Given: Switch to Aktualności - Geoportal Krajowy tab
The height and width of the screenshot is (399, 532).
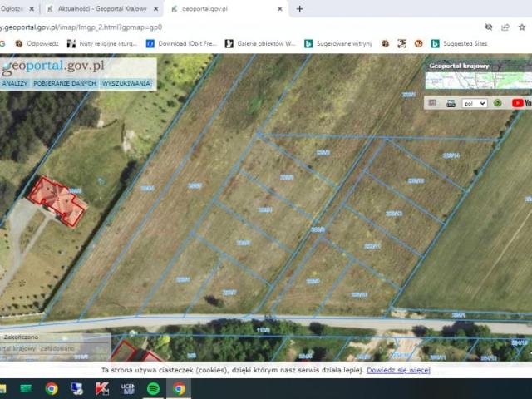Looking at the screenshot, I should click(101, 9).
